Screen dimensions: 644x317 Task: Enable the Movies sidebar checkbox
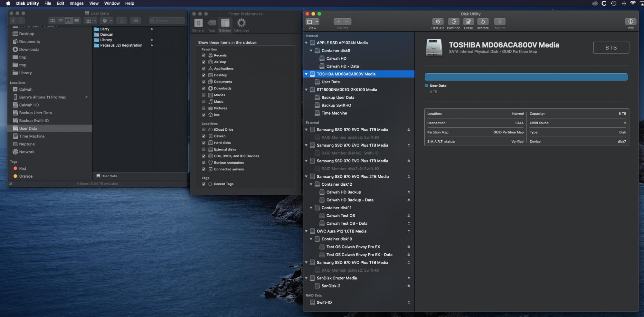tap(204, 95)
